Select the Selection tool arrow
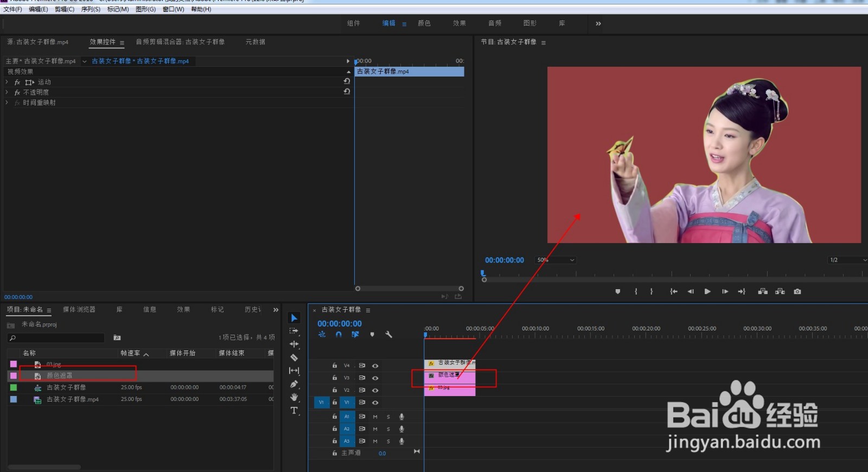Image resolution: width=868 pixels, height=472 pixels. (x=294, y=318)
